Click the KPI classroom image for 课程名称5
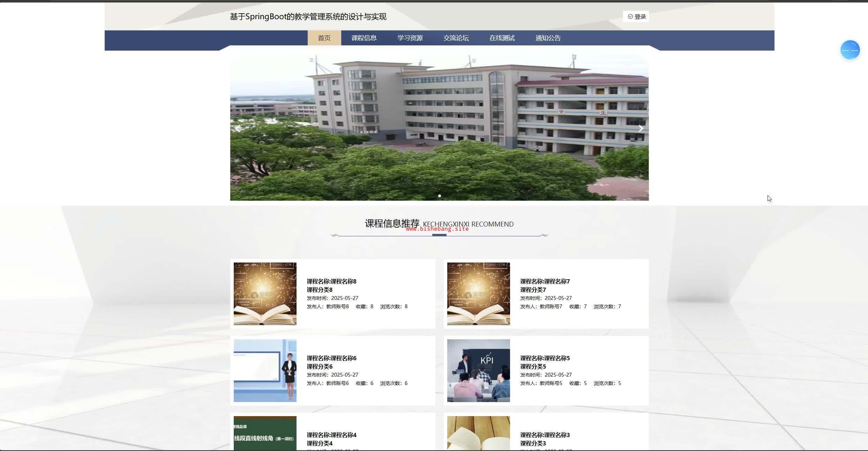 478,370
